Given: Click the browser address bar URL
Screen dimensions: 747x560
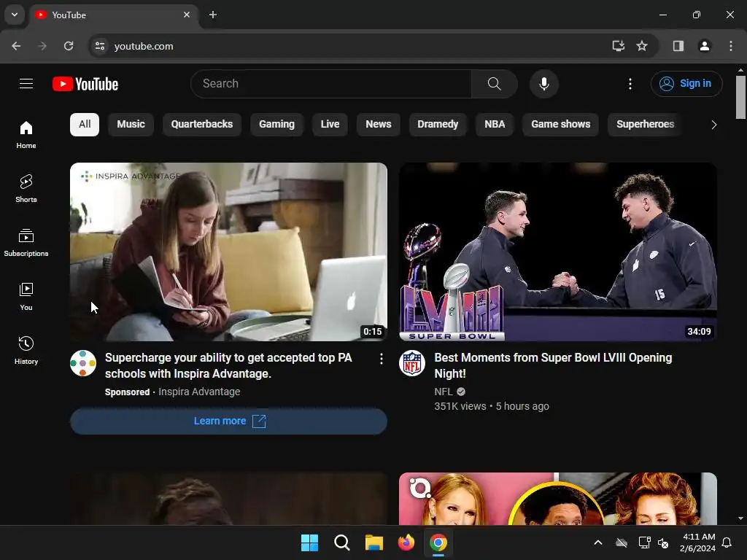Looking at the screenshot, I should click(x=144, y=46).
